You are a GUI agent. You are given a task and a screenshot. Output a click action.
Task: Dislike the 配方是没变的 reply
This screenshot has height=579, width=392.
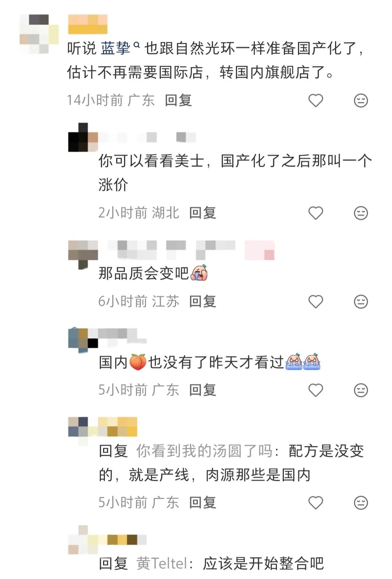(361, 503)
